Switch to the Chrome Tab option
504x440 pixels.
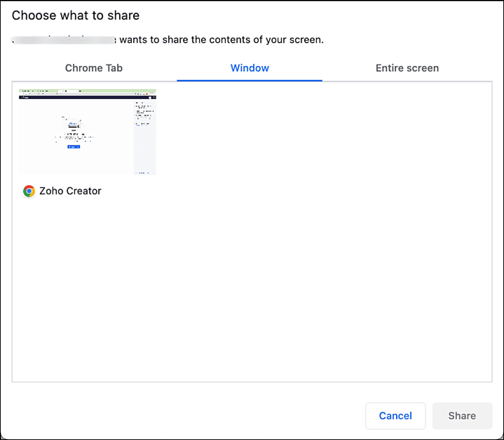click(94, 68)
